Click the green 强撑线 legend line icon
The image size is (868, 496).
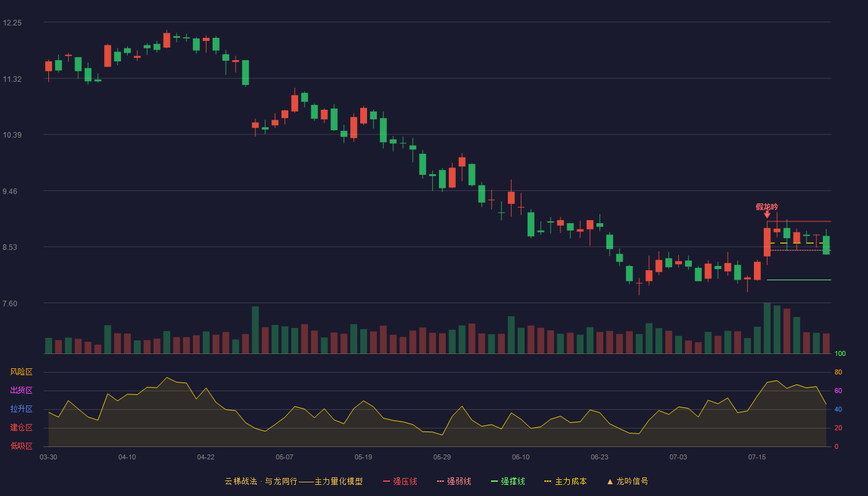[494, 481]
